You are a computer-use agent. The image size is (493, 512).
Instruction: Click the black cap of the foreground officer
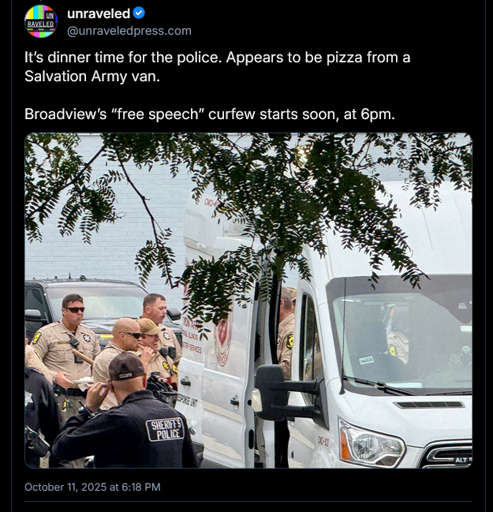tap(126, 366)
